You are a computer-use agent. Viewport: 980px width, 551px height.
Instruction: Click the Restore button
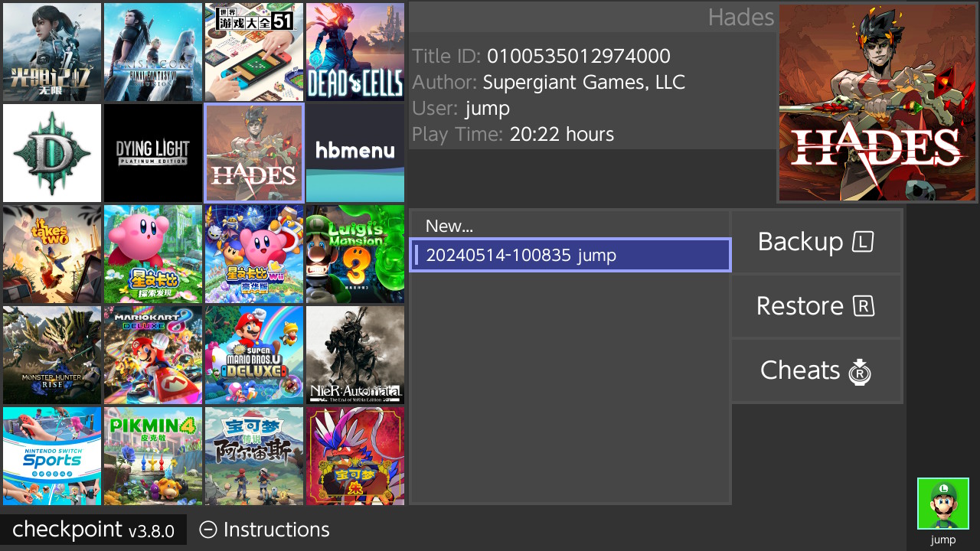(817, 306)
